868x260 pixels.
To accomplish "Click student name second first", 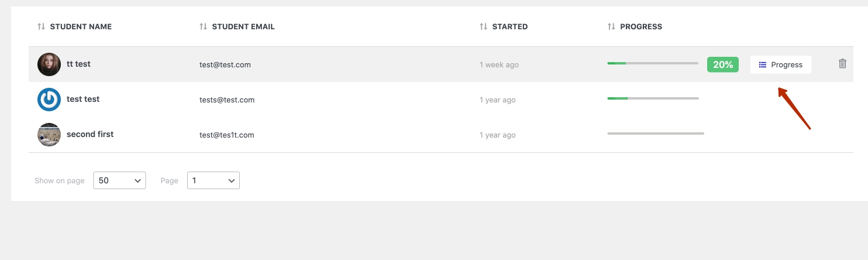I will tap(90, 134).
